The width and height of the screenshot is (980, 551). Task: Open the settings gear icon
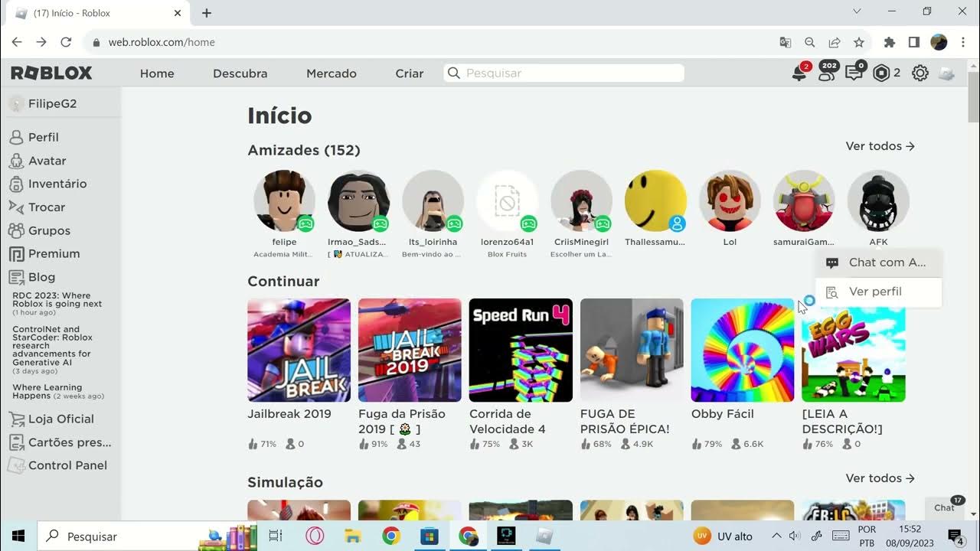point(920,73)
